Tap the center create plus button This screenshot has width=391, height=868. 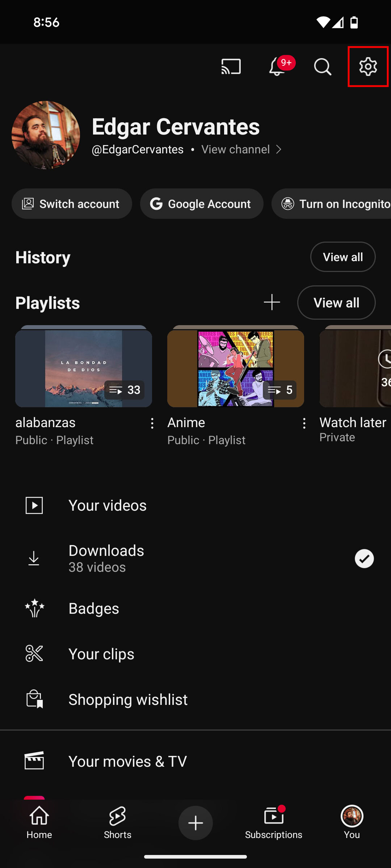195,823
